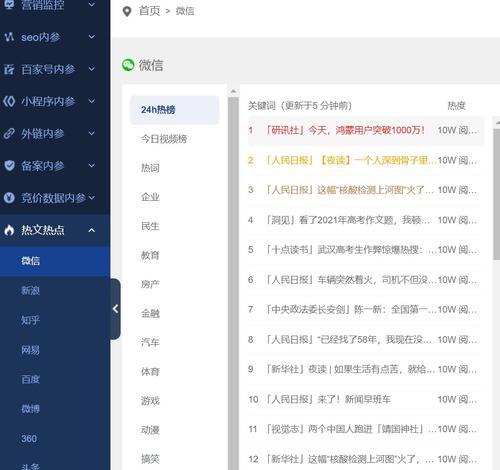Select the 企业 category

click(150, 197)
